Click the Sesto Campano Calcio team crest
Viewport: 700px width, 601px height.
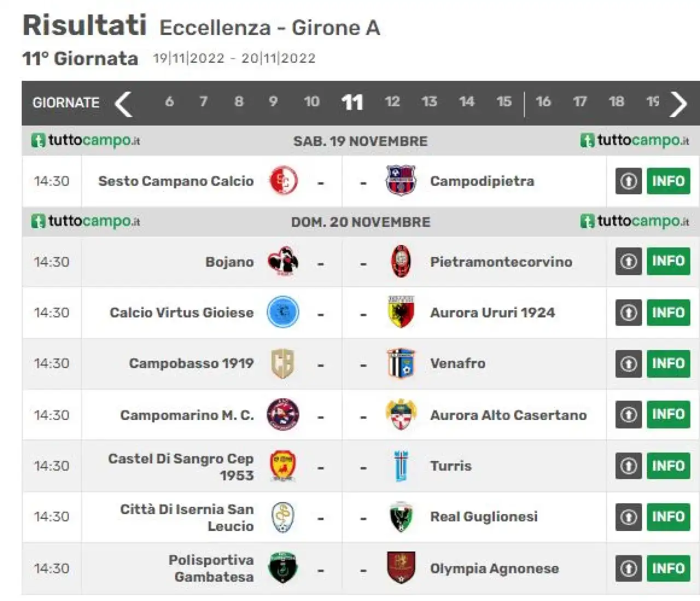pos(283,180)
